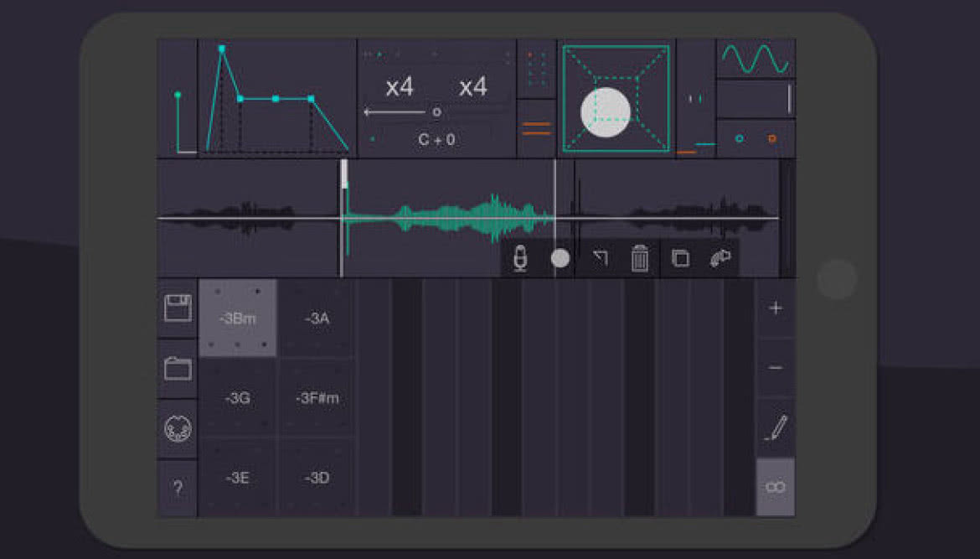Trigger the -3D chord pad

click(317, 478)
